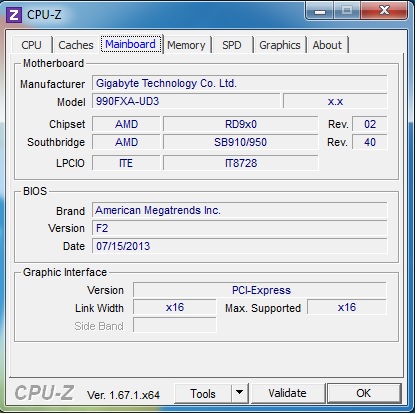
Task: Open the About tab
Action: pyautogui.click(x=327, y=45)
